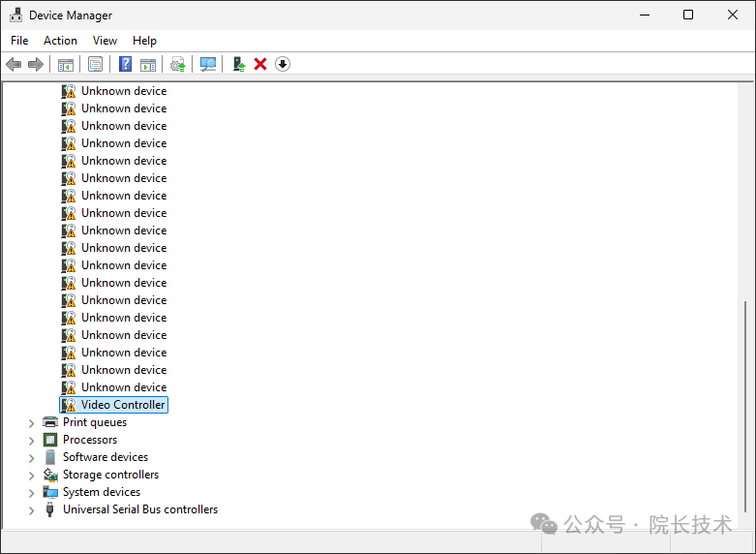Click the Forward arrow toolbar button
Viewport: 756px width, 554px height.
pyautogui.click(x=36, y=64)
